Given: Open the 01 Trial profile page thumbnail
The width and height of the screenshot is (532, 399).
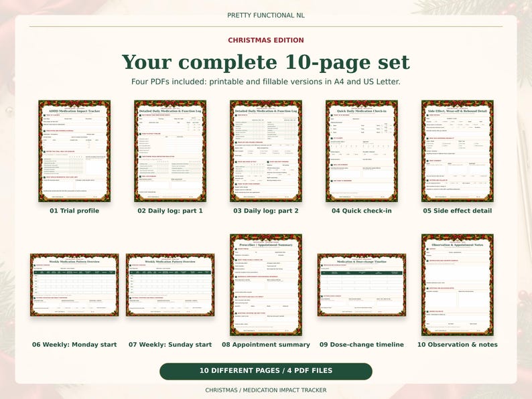Looking at the screenshot, I should (x=74, y=151).
